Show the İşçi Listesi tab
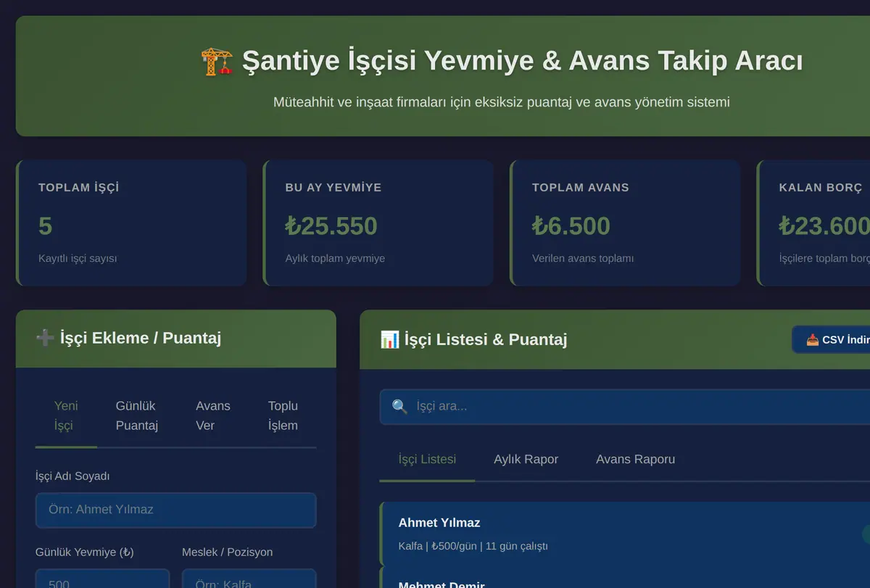 tap(427, 459)
